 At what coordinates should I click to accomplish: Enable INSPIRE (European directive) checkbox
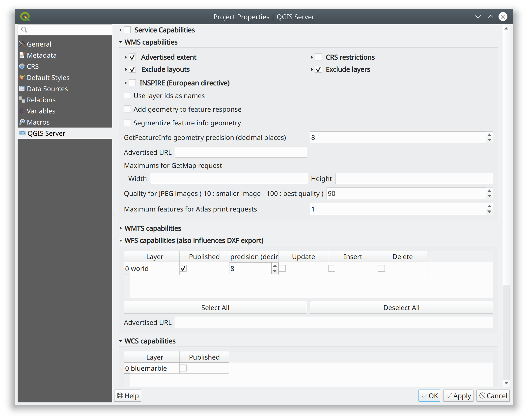132,83
